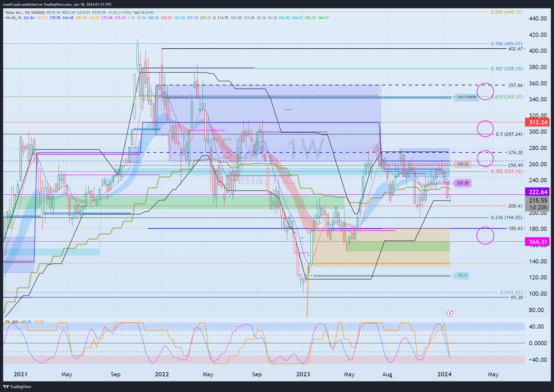
Task: Click the Aug label on time axis
Action: [x=387, y=374]
